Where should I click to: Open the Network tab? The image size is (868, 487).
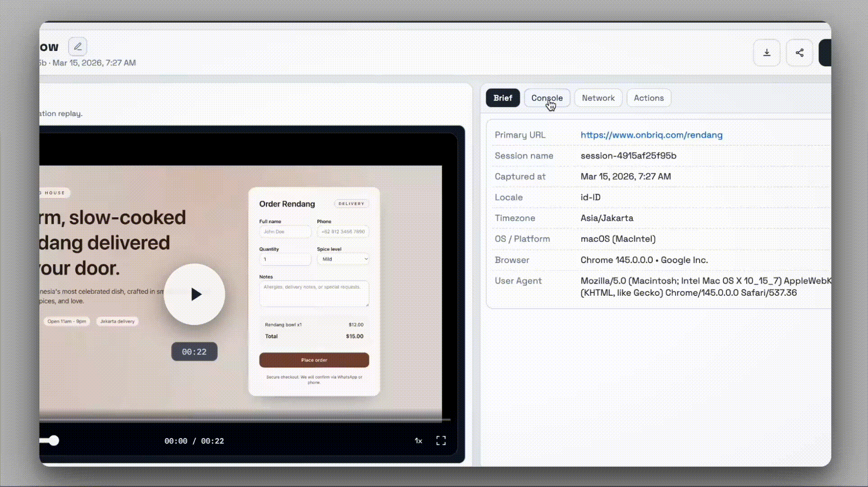pos(598,98)
